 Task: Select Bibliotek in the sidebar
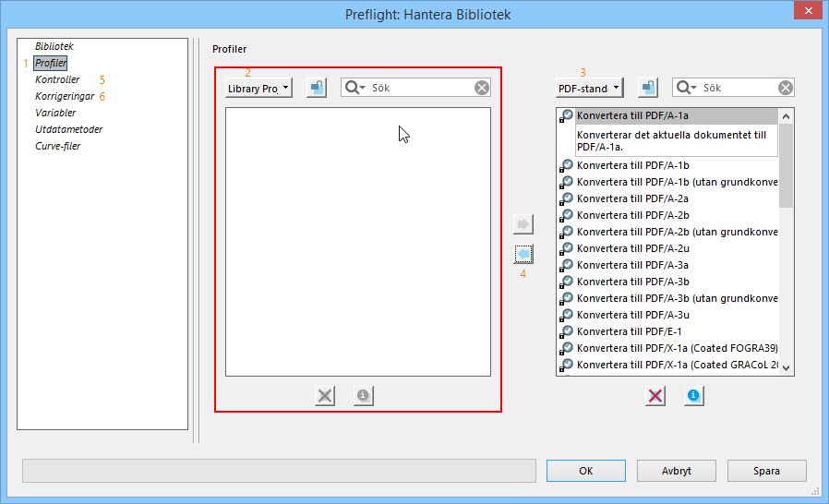click(54, 46)
